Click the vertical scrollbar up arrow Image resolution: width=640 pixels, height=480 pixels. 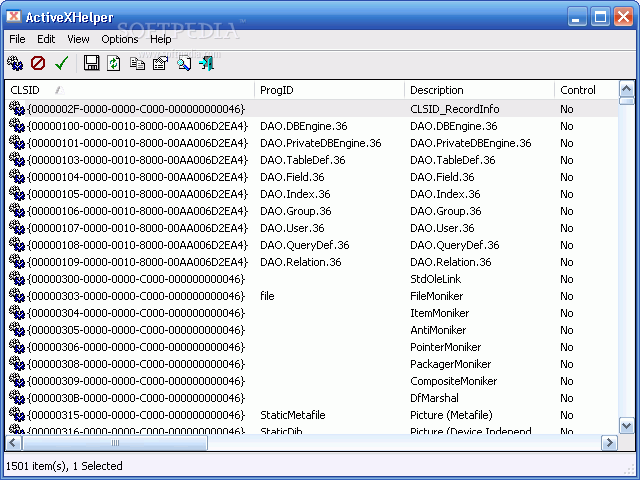coord(627,89)
